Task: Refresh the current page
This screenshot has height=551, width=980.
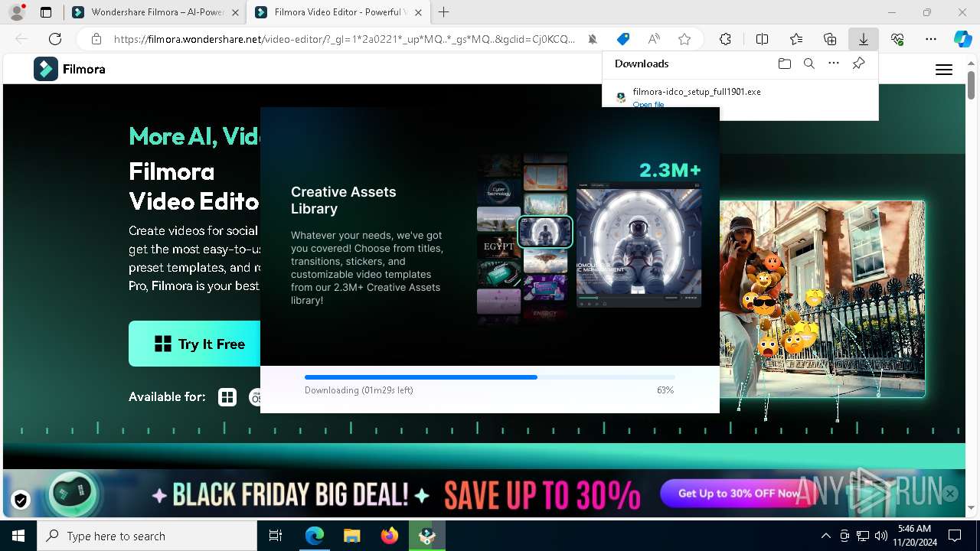Action: [x=55, y=39]
